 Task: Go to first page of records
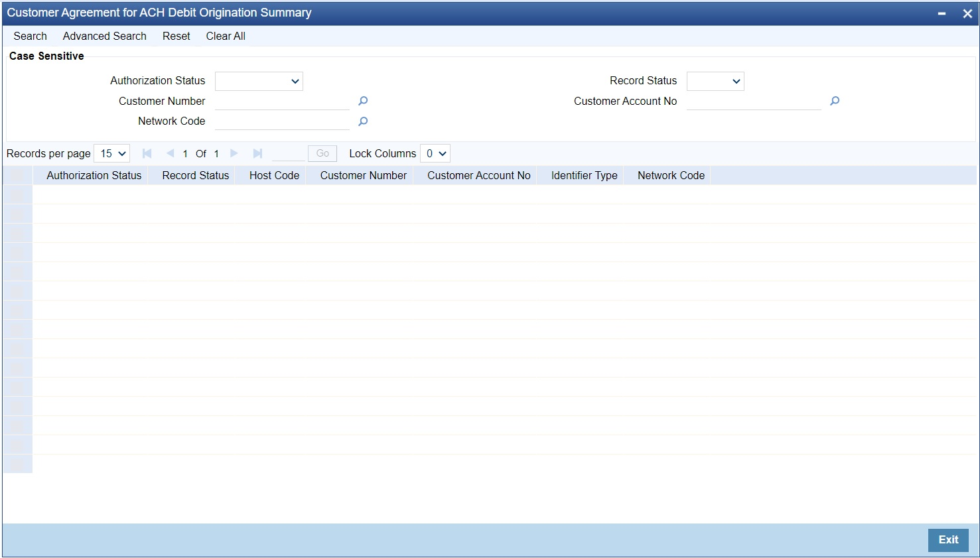(x=147, y=153)
